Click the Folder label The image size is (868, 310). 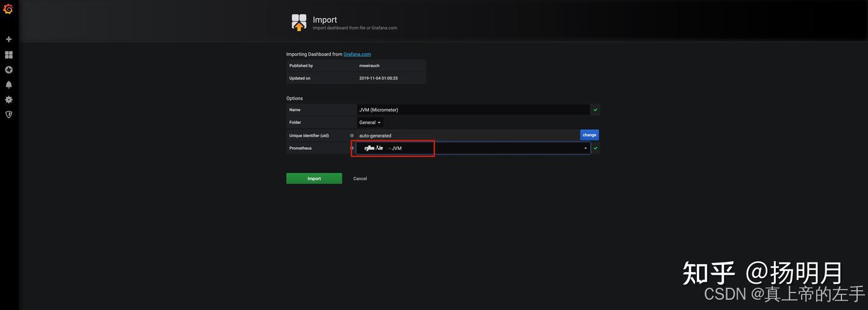(295, 122)
